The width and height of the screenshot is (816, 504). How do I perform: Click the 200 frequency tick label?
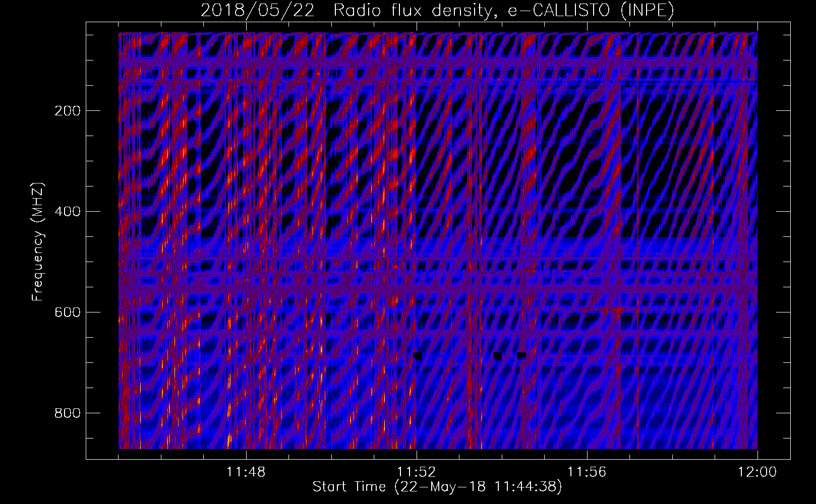(67, 111)
